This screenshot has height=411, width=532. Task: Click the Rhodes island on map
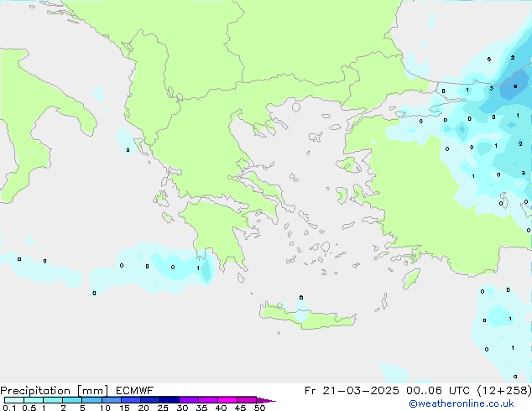pos(411,278)
